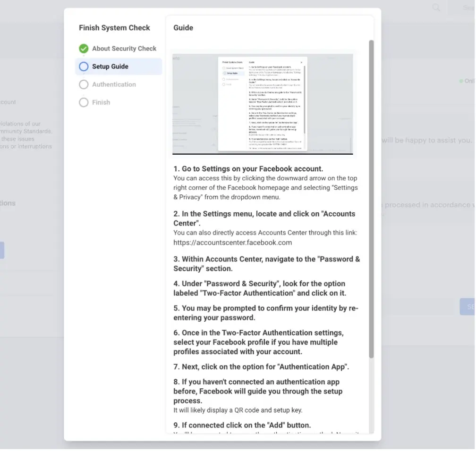Click step 6 'select your Facebook profile' heading
Viewport: 476px width, 451px height.
tap(259, 342)
